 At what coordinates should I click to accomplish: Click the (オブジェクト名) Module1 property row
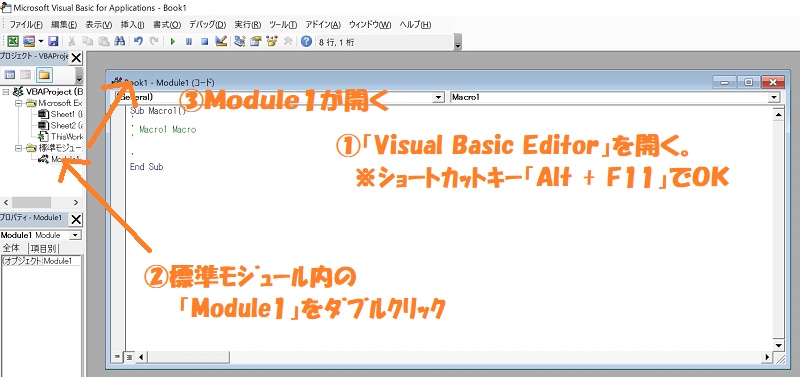coord(41,261)
